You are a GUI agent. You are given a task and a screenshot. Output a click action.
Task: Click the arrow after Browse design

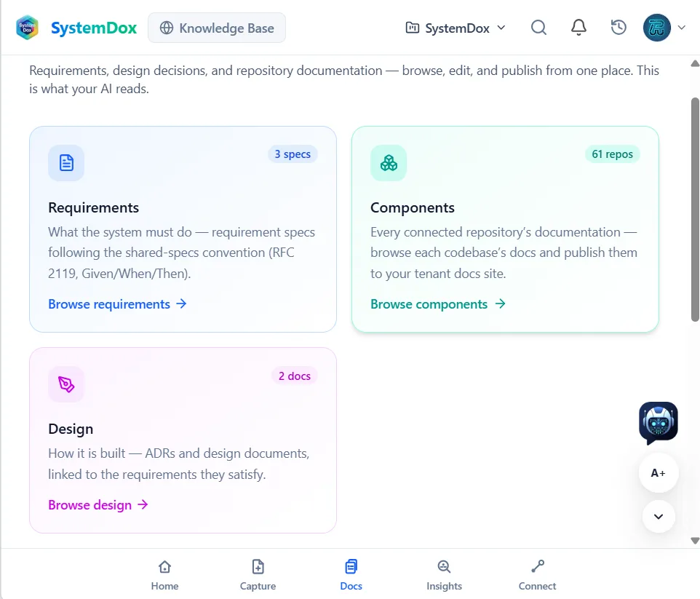(x=143, y=505)
